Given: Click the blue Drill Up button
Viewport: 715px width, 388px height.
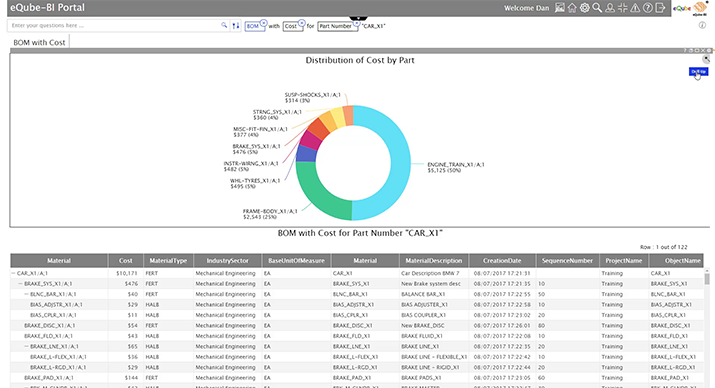Looking at the screenshot, I should (x=698, y=72).
